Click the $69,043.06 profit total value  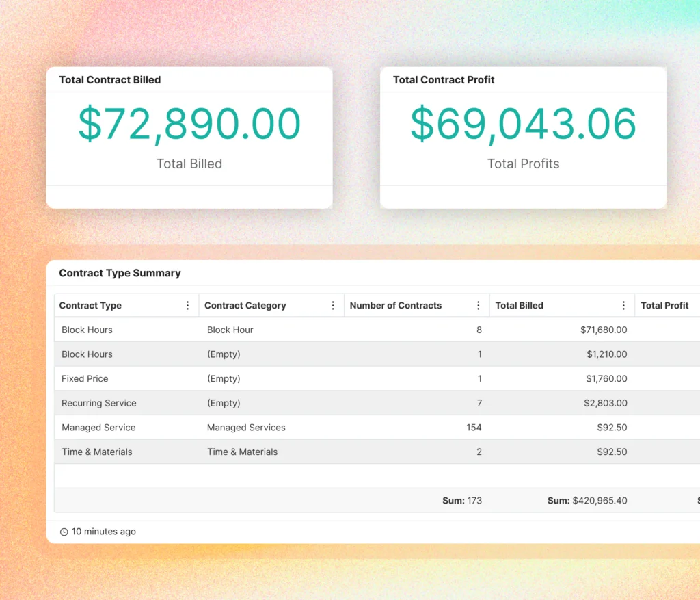tap(523, 124)
